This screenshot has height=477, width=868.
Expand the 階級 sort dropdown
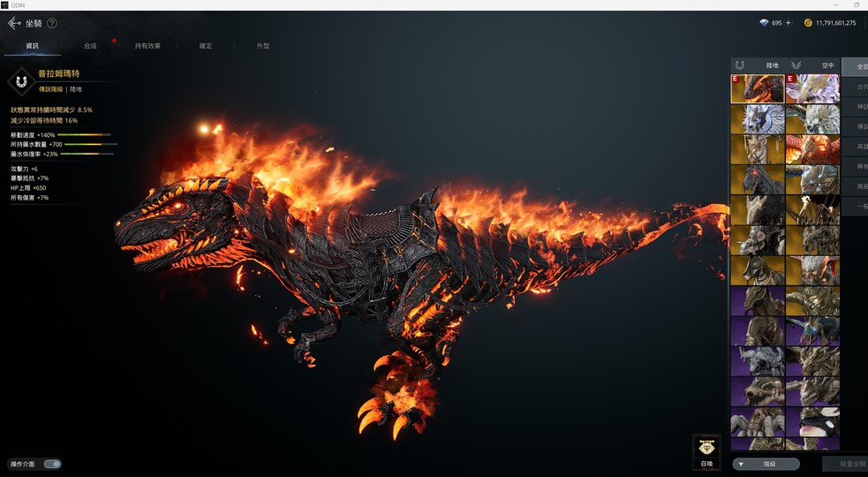766,464
